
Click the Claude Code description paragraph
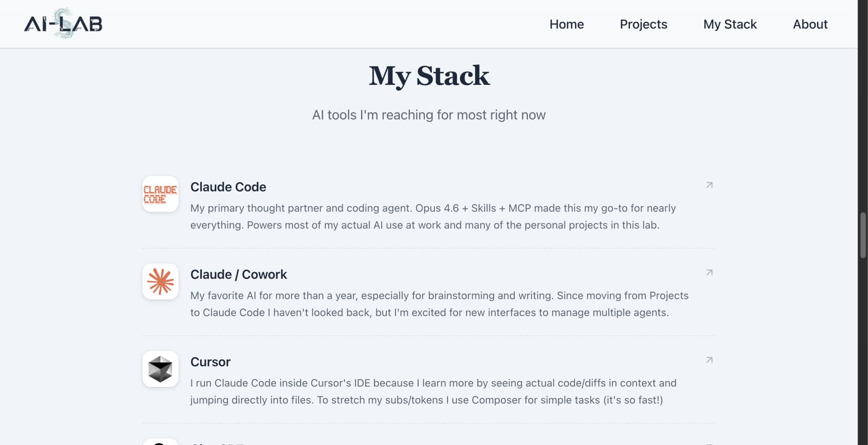(x=433, y=217)
